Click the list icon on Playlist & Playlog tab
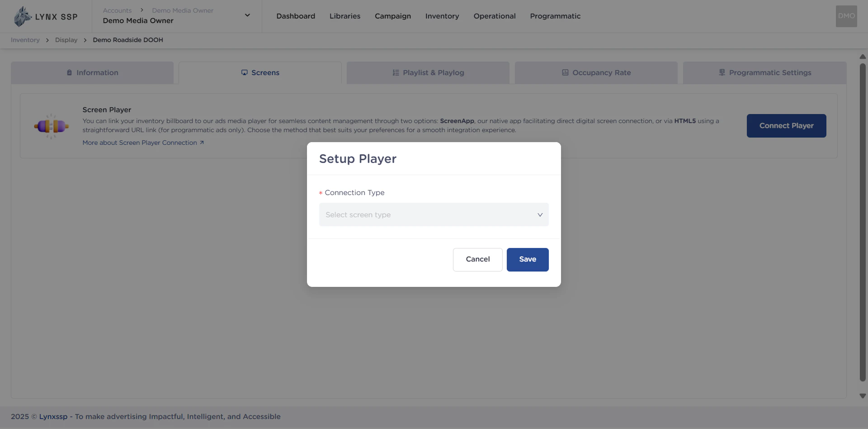The height and width of the screenshot is (429, 868). tap(395, 72)
